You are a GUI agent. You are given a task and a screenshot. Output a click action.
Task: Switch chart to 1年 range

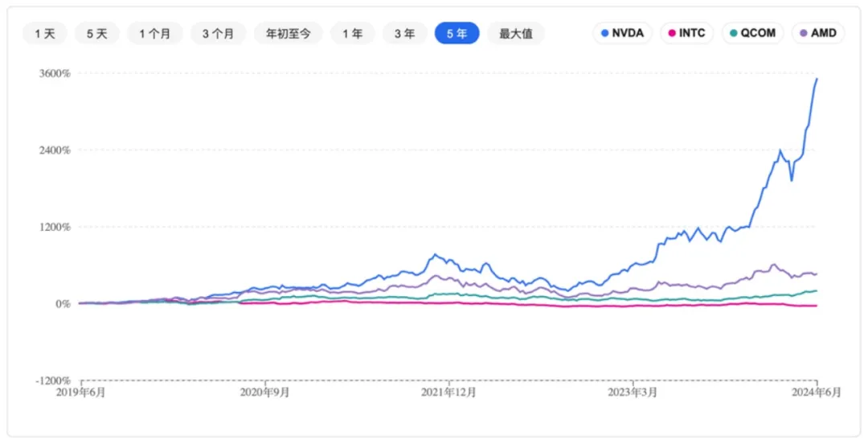pos(353,34)
